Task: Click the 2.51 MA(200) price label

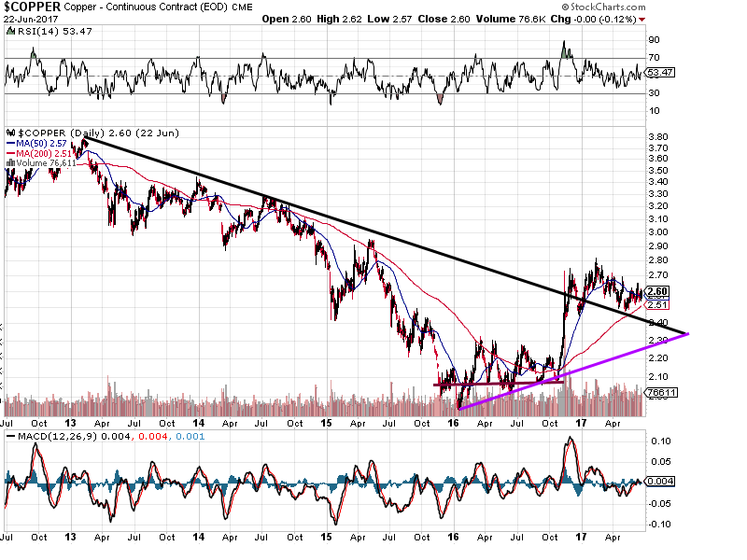Action: click(658, 304)
